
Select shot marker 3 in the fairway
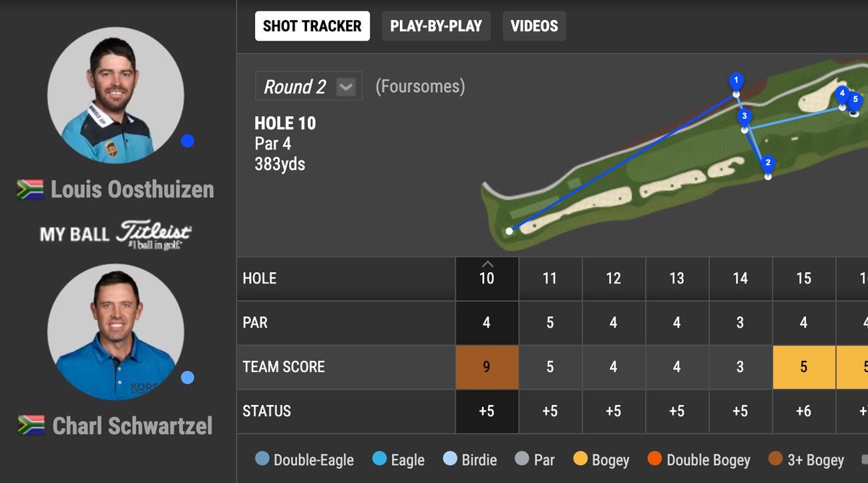pos(743,115)
